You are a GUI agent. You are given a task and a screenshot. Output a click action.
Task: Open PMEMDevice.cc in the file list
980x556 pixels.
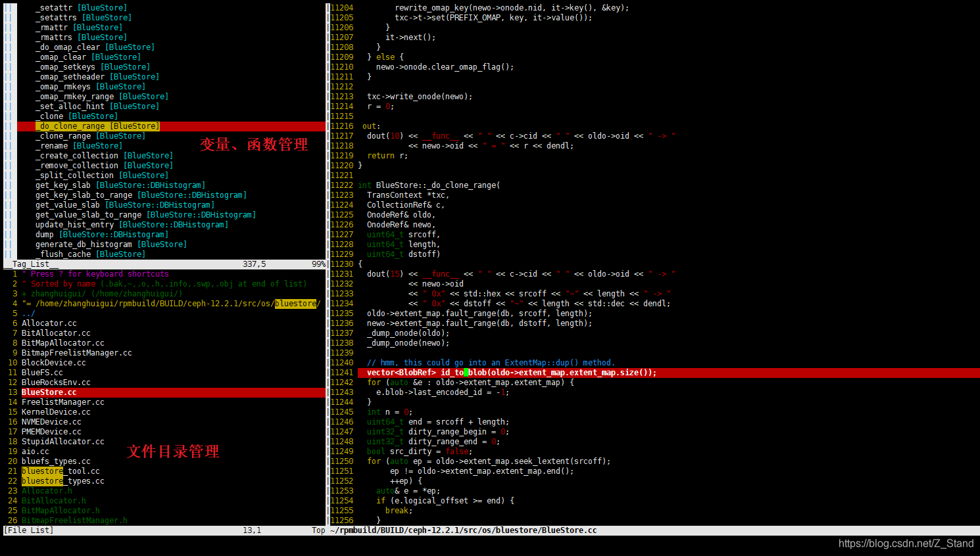point(51,432)
